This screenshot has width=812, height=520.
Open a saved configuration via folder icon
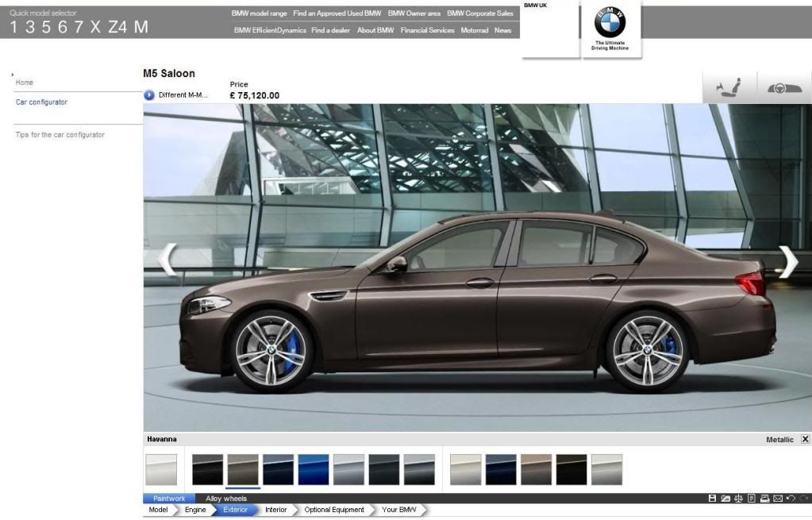[x=725, y=499]
